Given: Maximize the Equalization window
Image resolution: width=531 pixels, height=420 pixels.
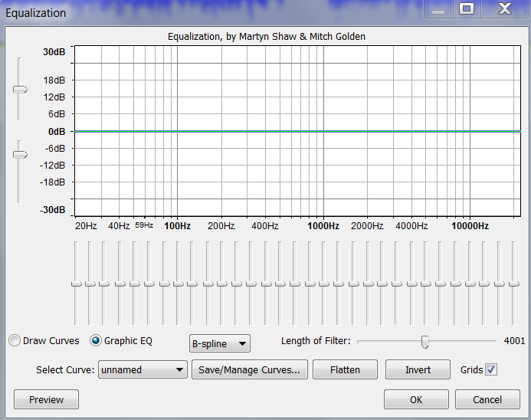Looking at the screenshot, I should point(467,8).
